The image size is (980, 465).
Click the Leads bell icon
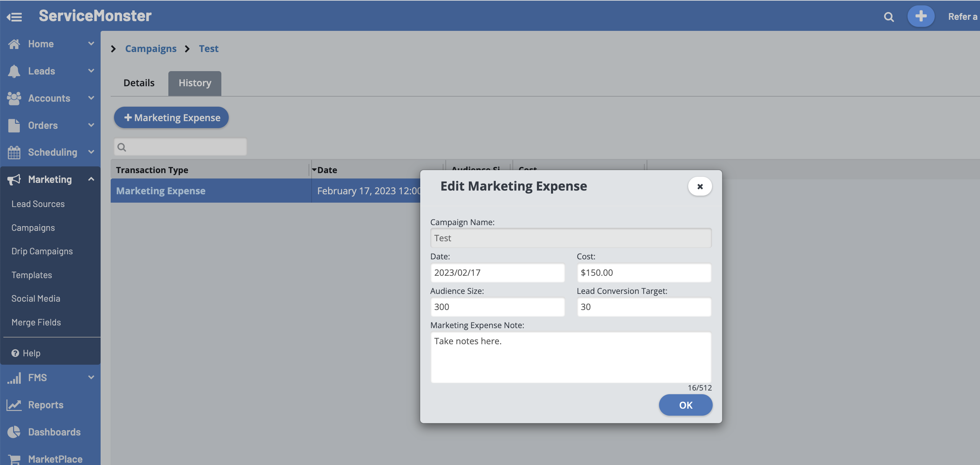(14, 71)
